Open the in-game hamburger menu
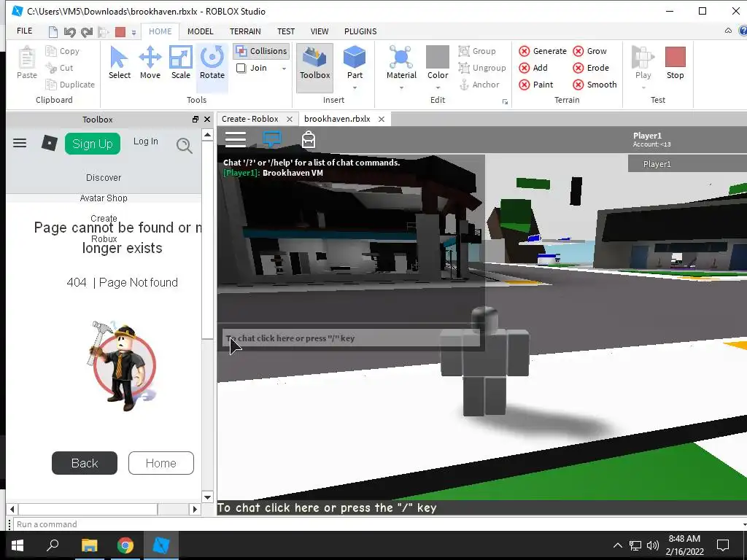This screenshot has width=747, height=560. (x=236, y=139)
